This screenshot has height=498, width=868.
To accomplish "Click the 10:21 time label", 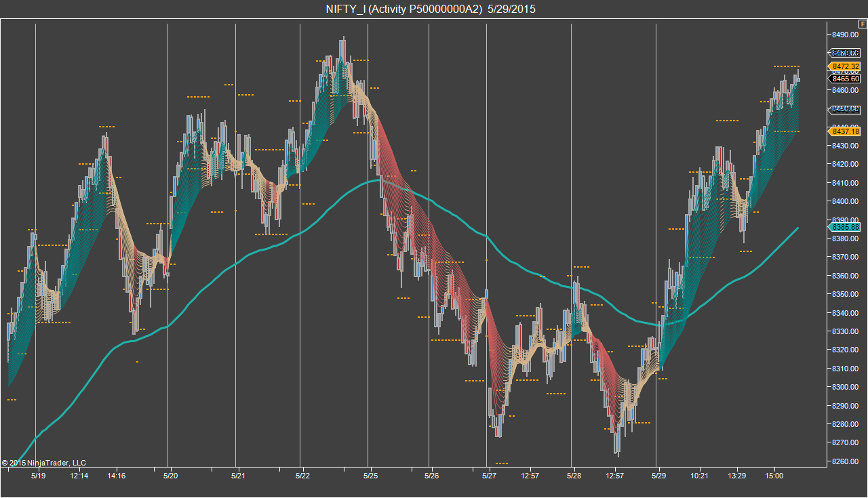I will point(699,476).
